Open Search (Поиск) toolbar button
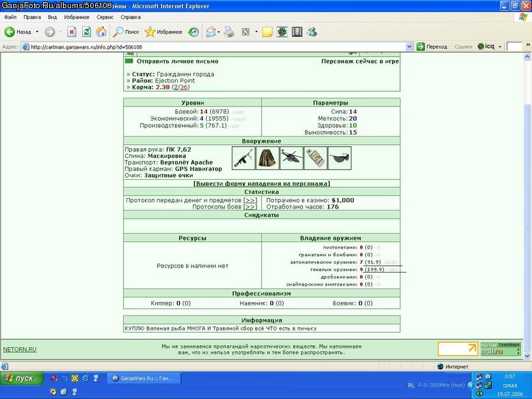This screenshot has height=399, width=532. pyautogui.click(x=127, y=32)
